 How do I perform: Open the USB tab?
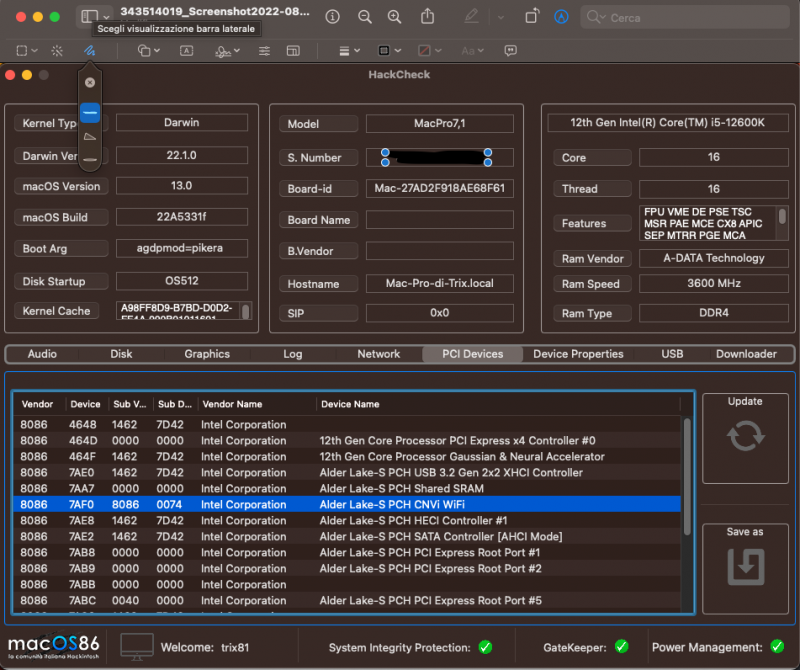[672, 354]
